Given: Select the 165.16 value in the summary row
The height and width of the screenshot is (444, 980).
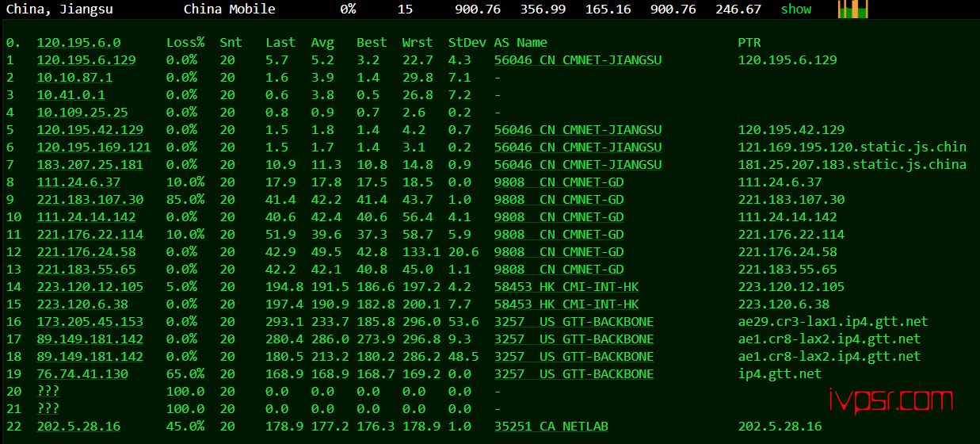Looking at the screenshot, I should [608, 10].
